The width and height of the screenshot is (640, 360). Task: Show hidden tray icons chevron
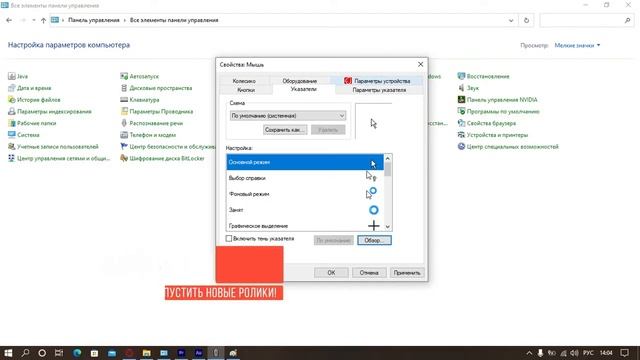click(x=529, y=353)
